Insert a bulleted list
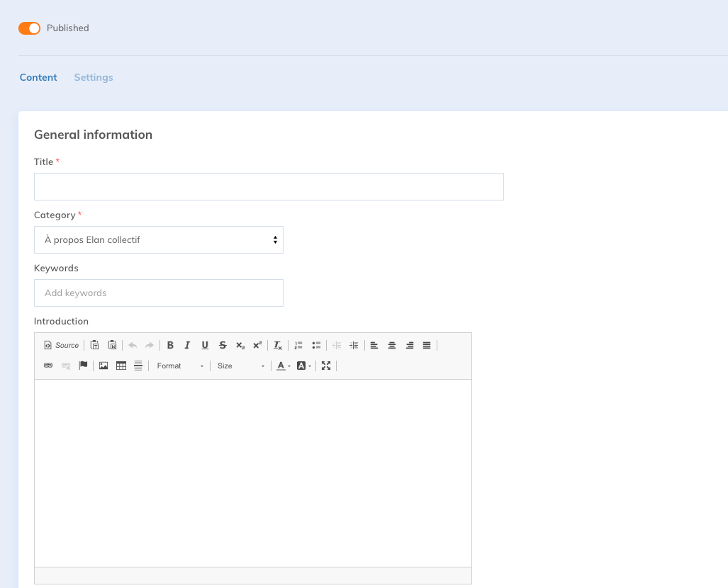 tap(316, 345)
